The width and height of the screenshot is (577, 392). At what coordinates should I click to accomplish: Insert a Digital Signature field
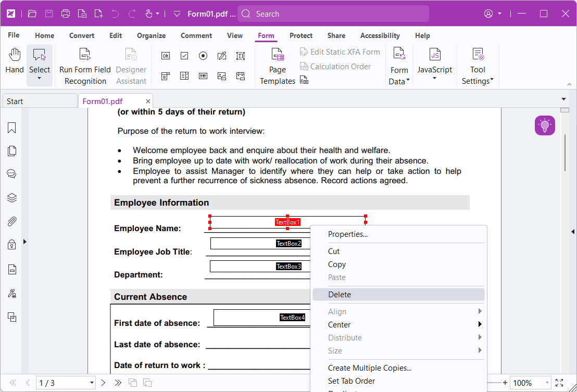(x=221, y=55)
